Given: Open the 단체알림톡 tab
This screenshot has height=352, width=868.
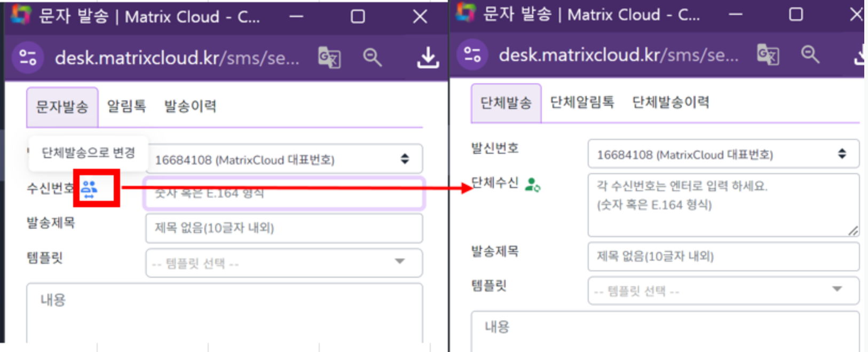Looking at the screenshot, I should 582,103.
